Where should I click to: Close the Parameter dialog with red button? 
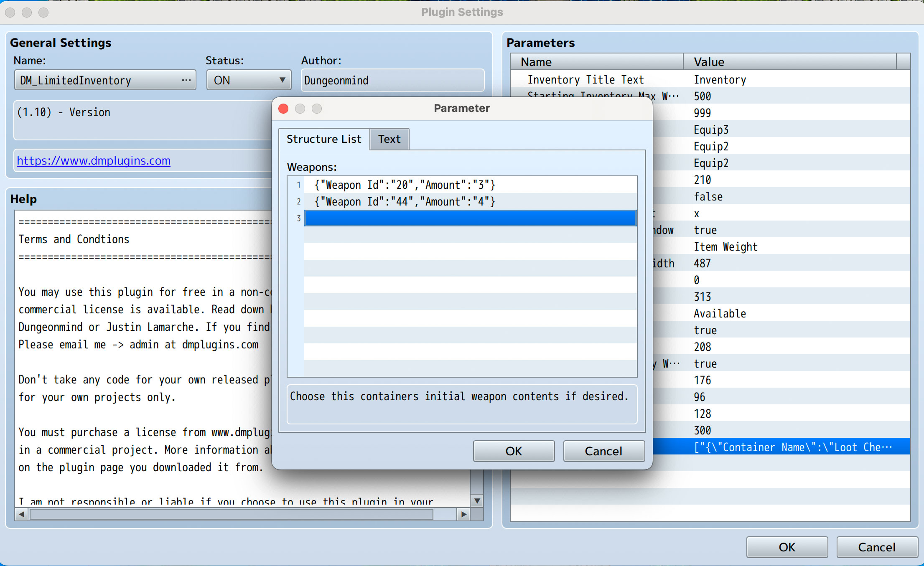click(x=283, y=109)
